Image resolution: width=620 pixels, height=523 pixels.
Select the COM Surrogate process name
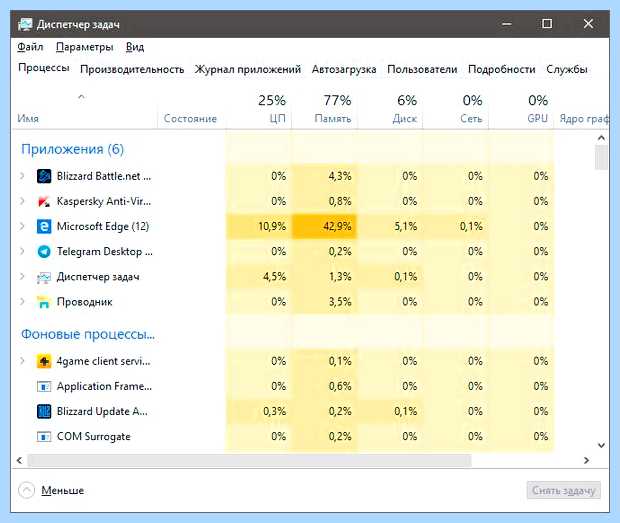pos(94,436)
